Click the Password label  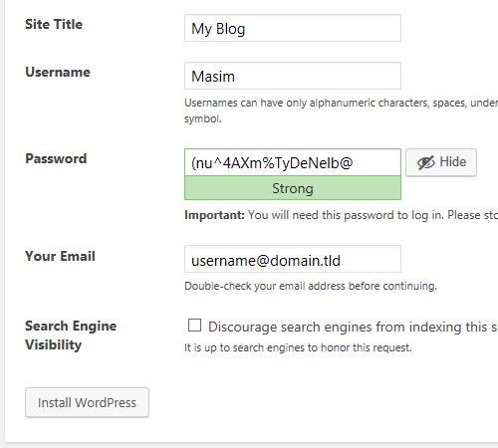point(56,158)
